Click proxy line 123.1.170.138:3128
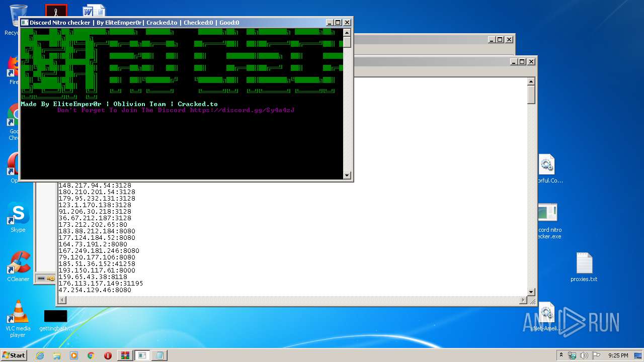 click(x=95, y=205)
